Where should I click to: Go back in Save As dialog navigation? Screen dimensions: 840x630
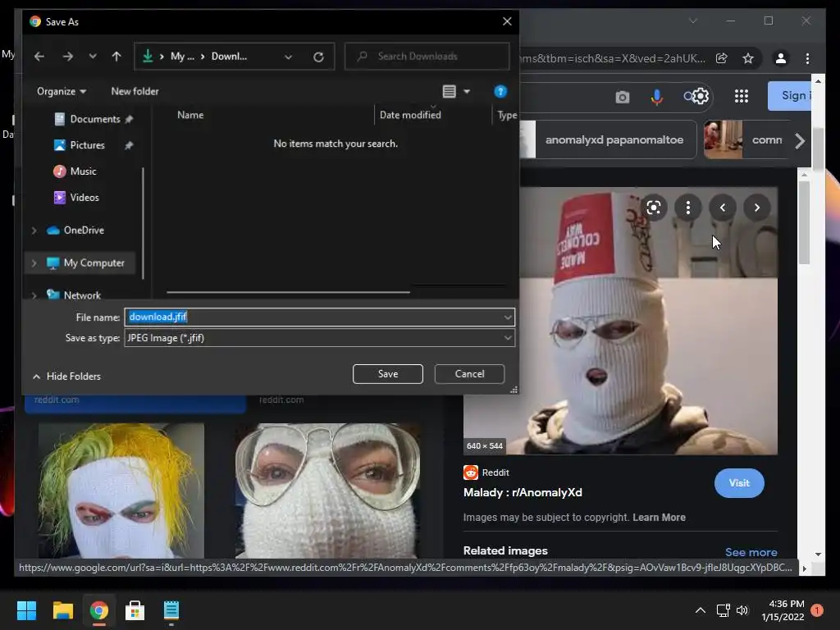tap(39, 57)
